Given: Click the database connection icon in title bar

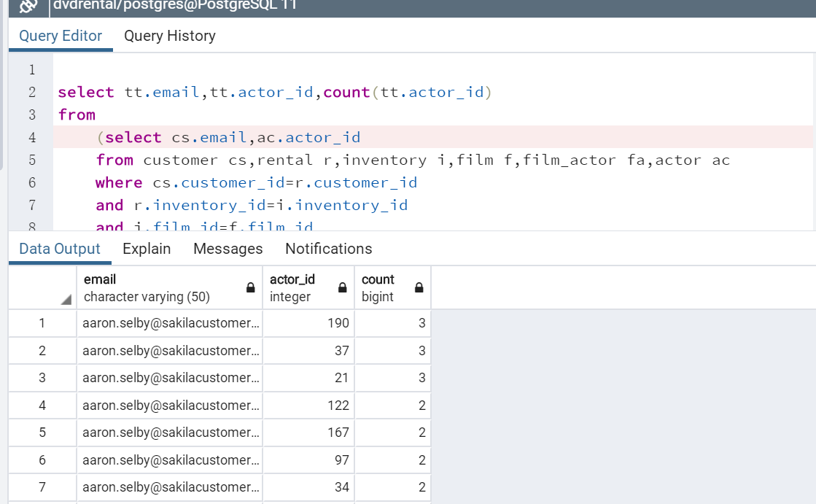Looking at the screenshot, I should tap(28, 7).
